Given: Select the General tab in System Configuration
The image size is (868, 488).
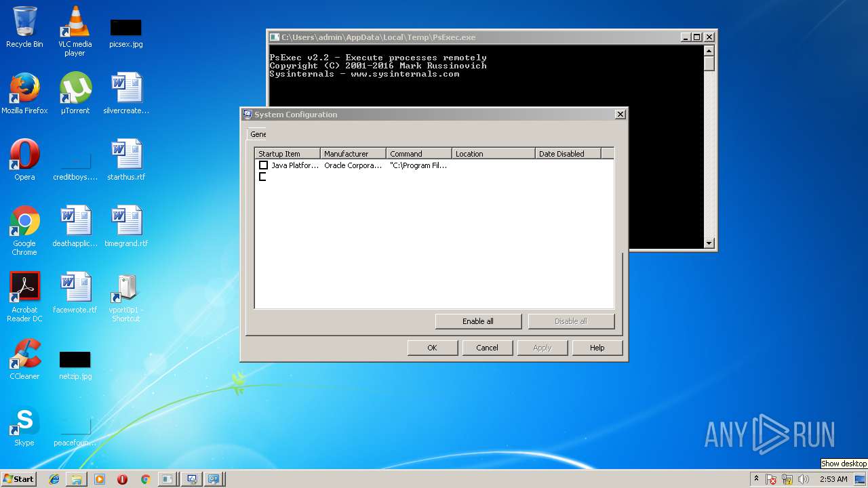Looking at the screenshot, I should [x=258, y=134].
